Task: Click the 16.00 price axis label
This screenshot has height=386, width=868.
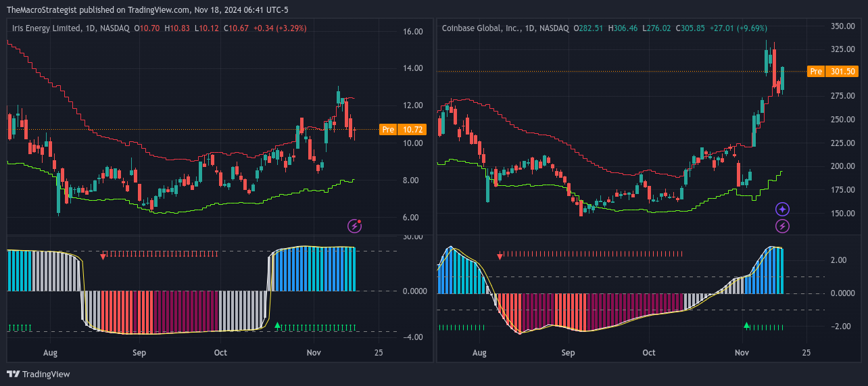Action: click(x=412, y=32)
